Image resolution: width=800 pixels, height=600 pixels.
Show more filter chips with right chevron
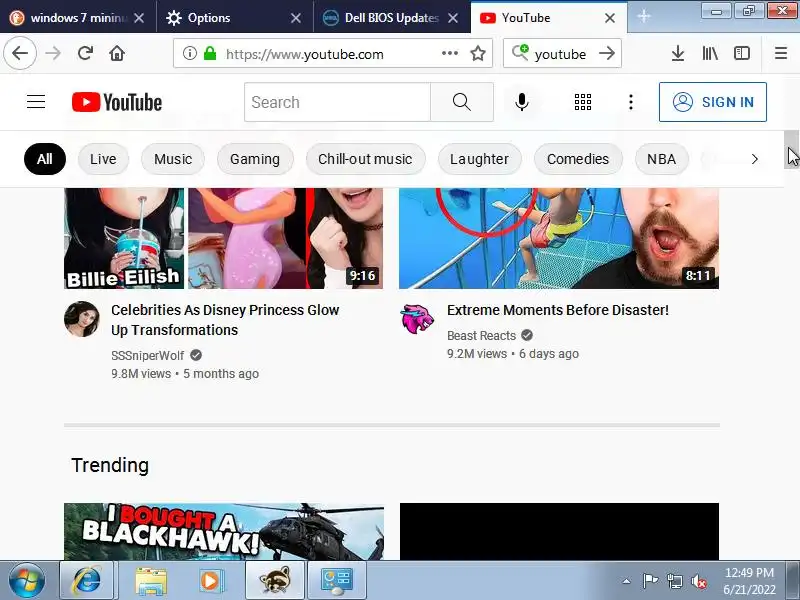[x=755, y=159]
